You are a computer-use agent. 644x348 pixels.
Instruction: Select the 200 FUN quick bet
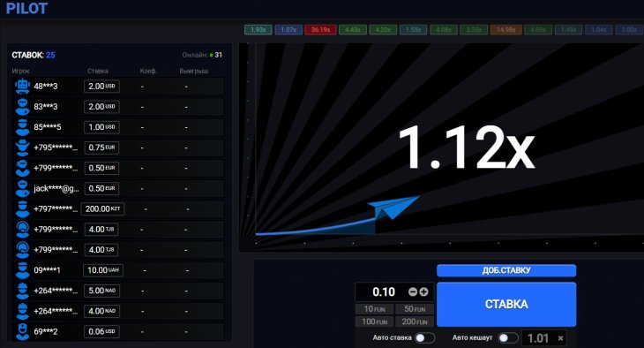point(415,322)
